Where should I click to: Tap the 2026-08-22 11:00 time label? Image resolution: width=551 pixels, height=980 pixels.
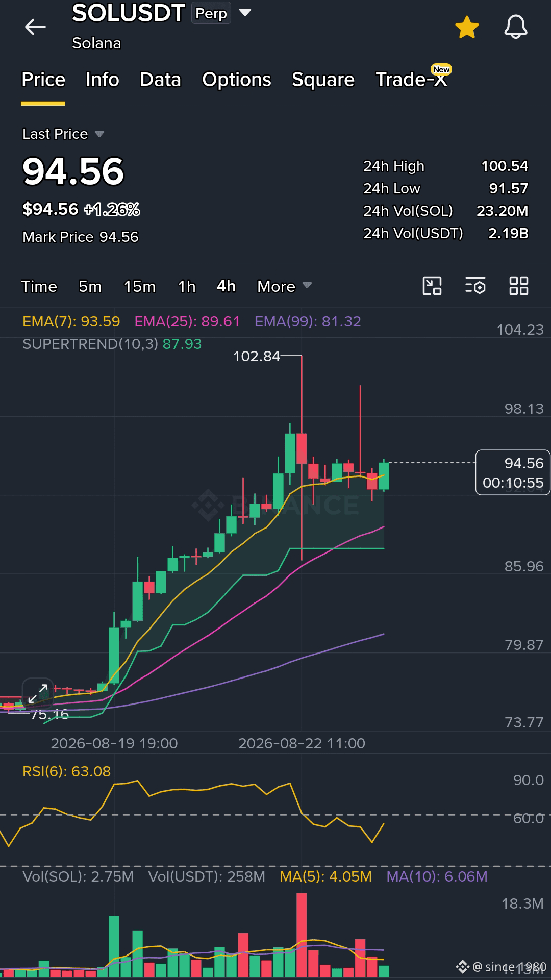click(x=302, y=743)
